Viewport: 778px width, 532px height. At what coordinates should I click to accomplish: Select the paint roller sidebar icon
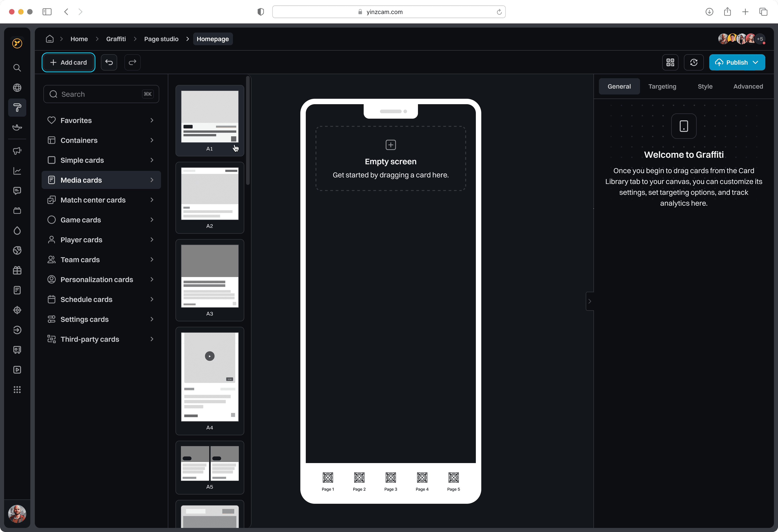(17, 107)
